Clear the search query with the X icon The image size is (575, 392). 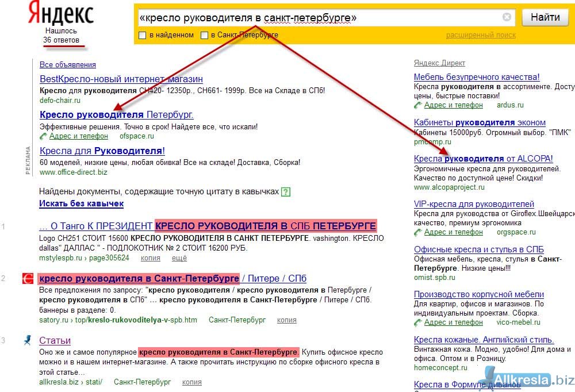[x=507, y=17]
